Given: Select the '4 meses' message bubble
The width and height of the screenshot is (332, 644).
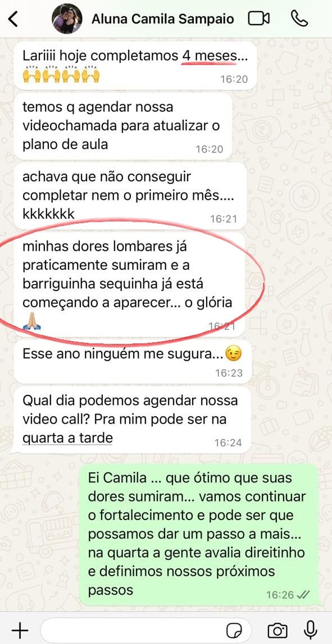Looking at the screenshot, I should pos(135,66).
